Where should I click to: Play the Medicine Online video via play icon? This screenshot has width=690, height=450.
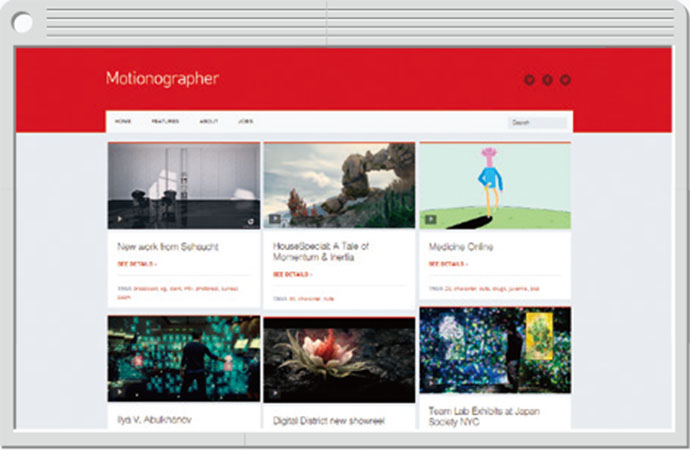[431, 219]
